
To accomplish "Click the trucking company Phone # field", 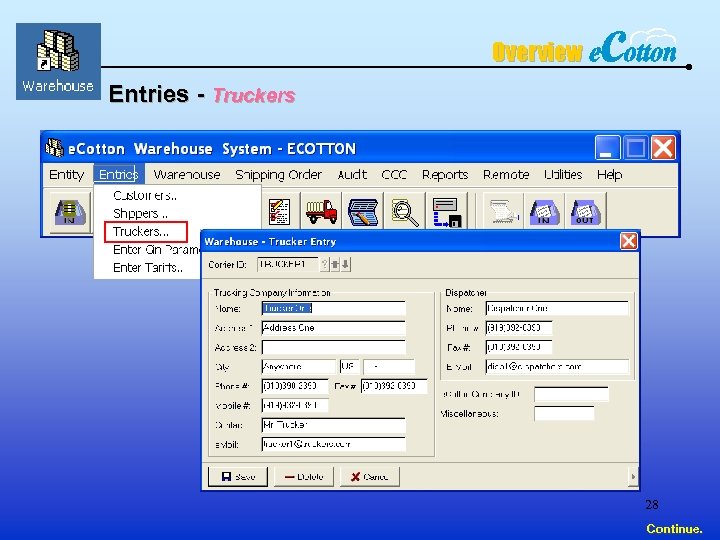I will click(x=295, y=386).
